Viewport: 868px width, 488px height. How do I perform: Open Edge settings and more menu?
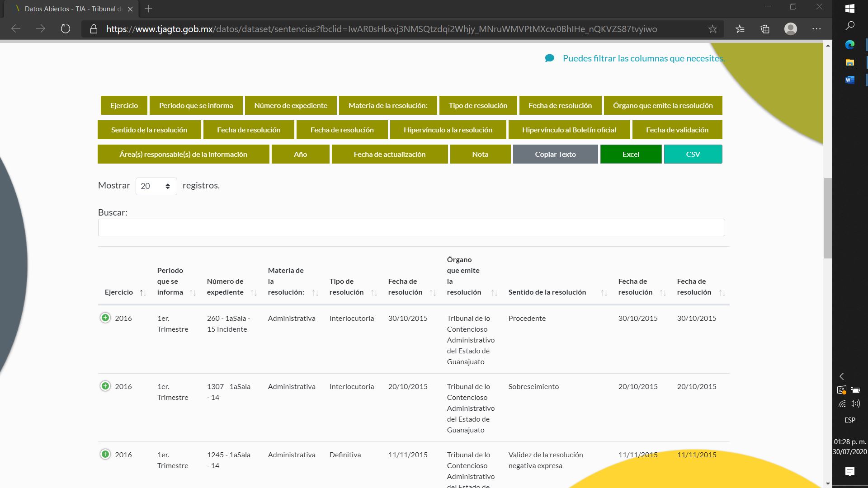tap(816, 29)
